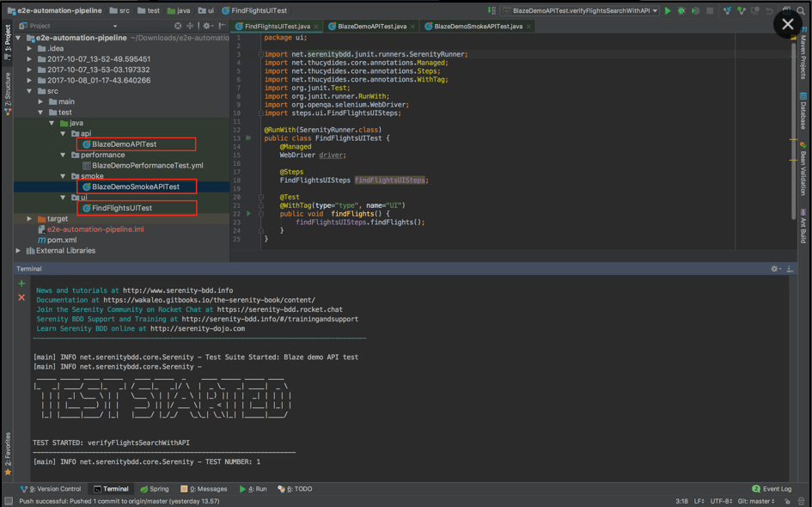Open Project panel gear settings

point(206,26)
